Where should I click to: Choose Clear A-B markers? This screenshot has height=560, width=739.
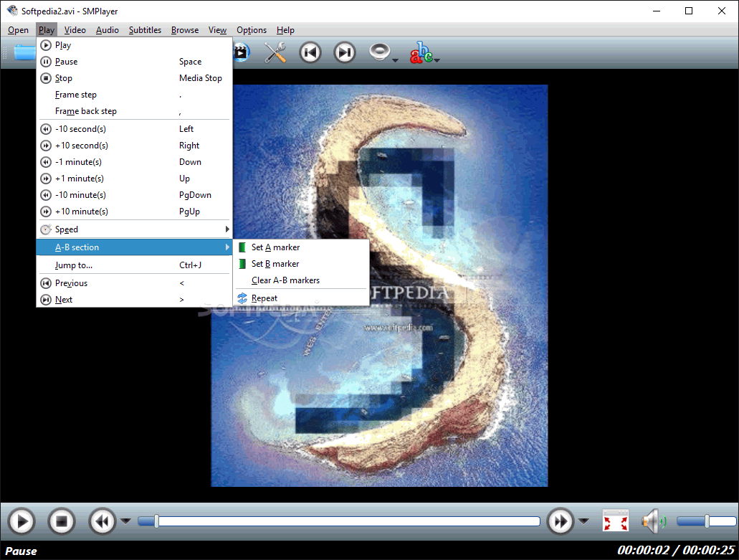pyautogui.click(x=301, y=280)
